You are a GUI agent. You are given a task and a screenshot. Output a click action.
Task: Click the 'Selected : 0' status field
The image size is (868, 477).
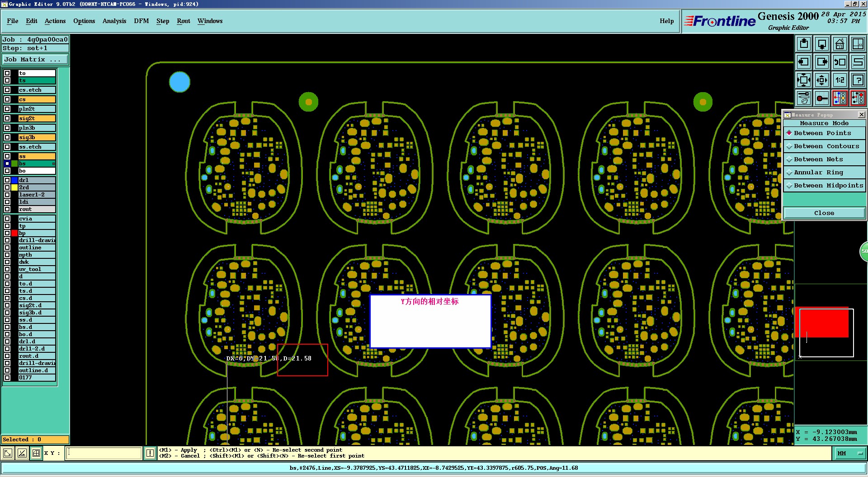[x=35, y=440]
